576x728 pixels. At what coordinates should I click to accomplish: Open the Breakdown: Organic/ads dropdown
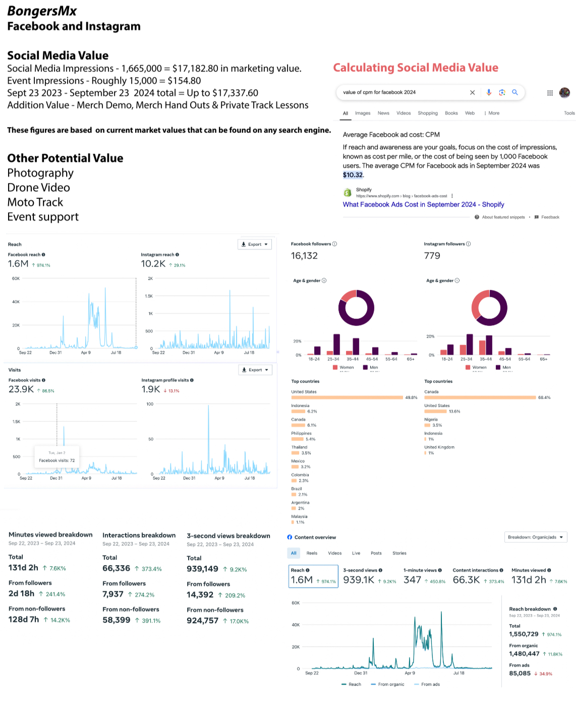pos(536,537)
